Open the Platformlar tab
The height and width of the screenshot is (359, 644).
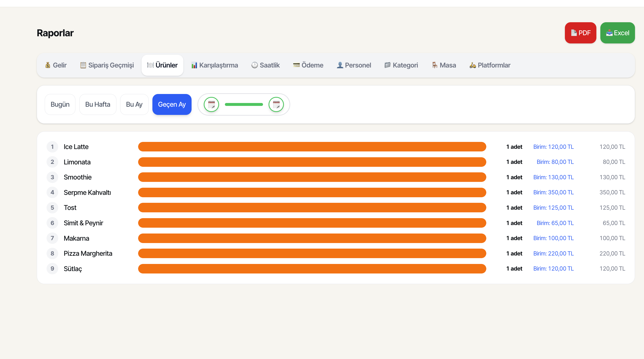tap(490, 65)
